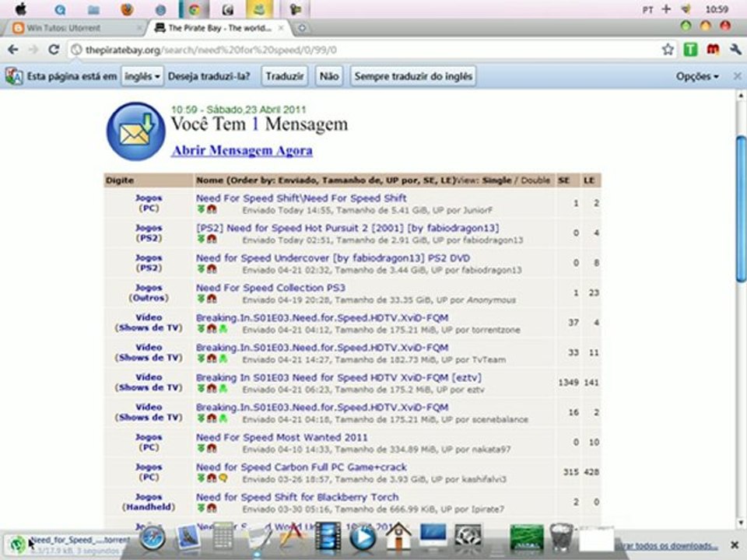Open the folder icon in the top bar
This screenshot has width=747, height=560.
[94, 9]
